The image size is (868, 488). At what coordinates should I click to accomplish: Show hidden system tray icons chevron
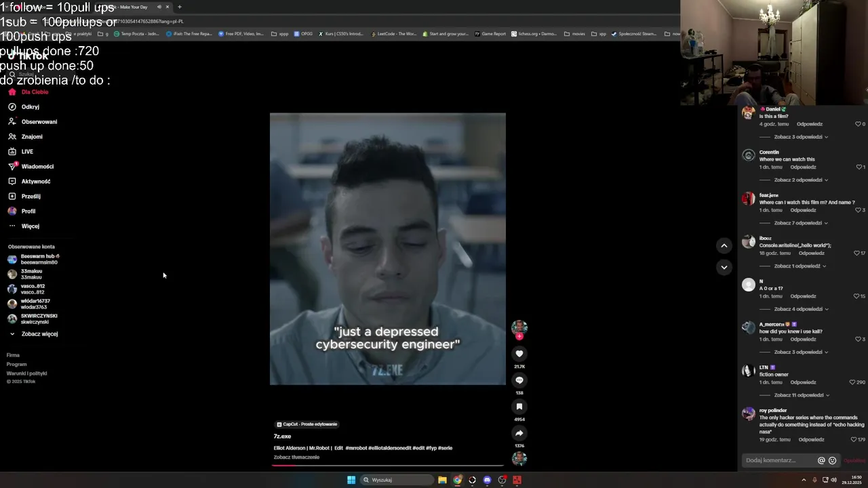point(805,480)
